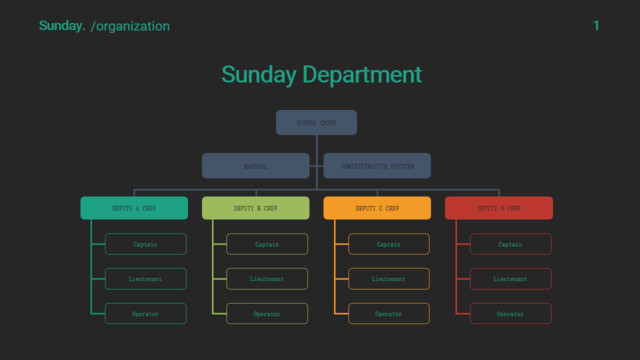Click the teal Deputy A Crew box
The image size is (640, 360).
coord(134,208)
